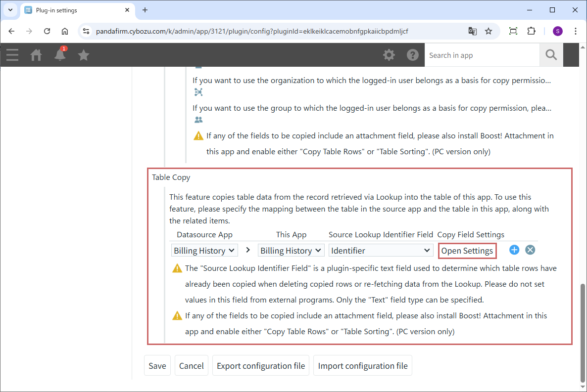The height and width of the screenshot is (392, 587).
Task: Go to the portal home icon
Action: (36, 55)
